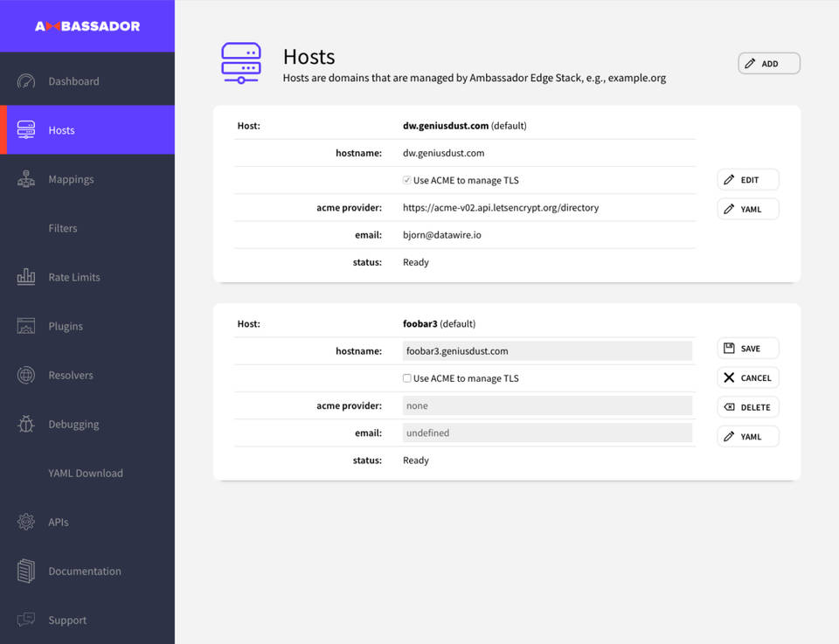
Task: Open YAML Download in the sidebar
Action: 86,473
